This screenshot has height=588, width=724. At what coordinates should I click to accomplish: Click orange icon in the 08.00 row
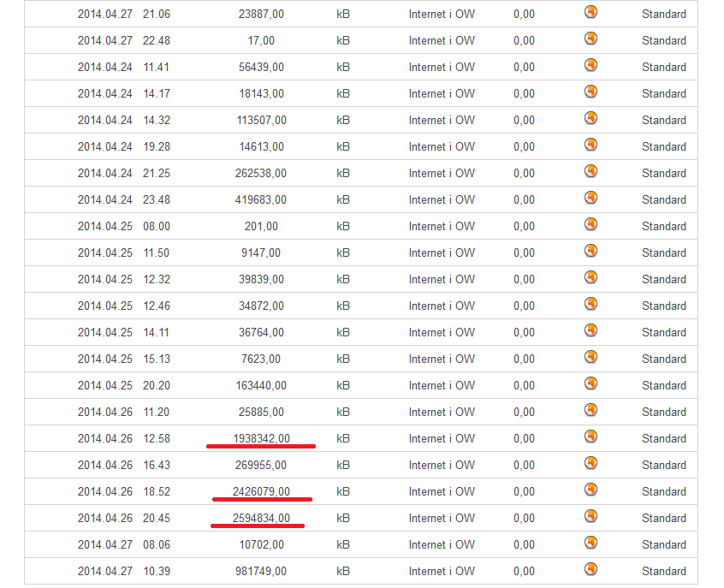tap(590, 224)
